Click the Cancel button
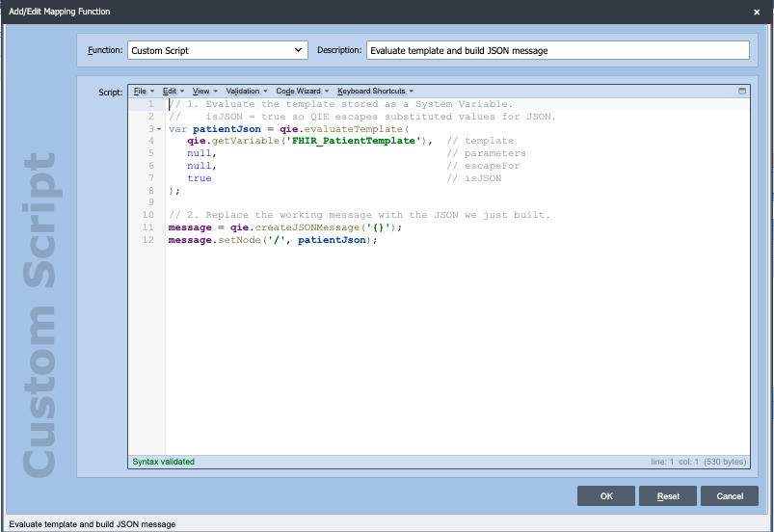This screenshot has height=532, width=774. click(x=730, y=496)
